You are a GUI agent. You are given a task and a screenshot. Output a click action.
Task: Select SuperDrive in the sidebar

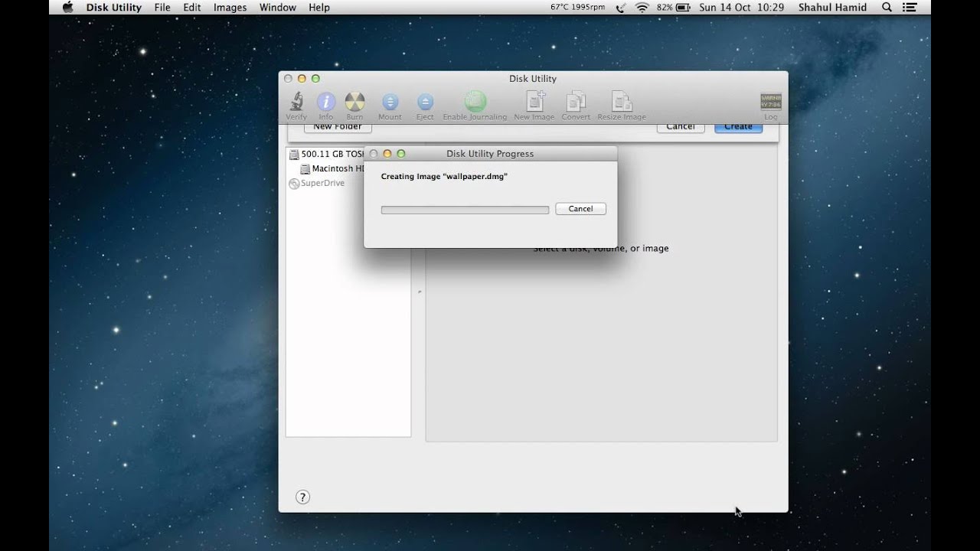(x=316, y=184)
